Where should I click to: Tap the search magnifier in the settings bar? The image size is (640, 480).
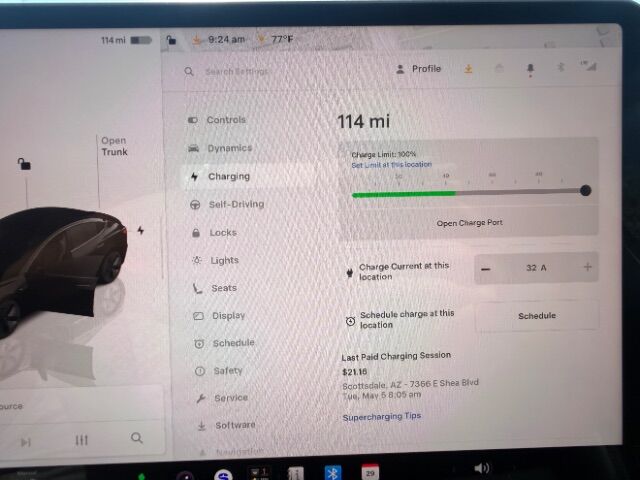189,71
